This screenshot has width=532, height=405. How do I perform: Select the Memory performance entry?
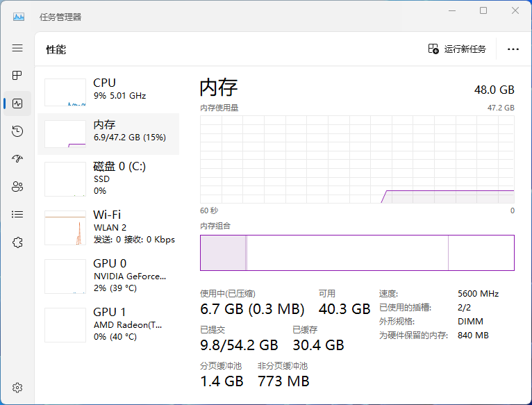point(108,134)
